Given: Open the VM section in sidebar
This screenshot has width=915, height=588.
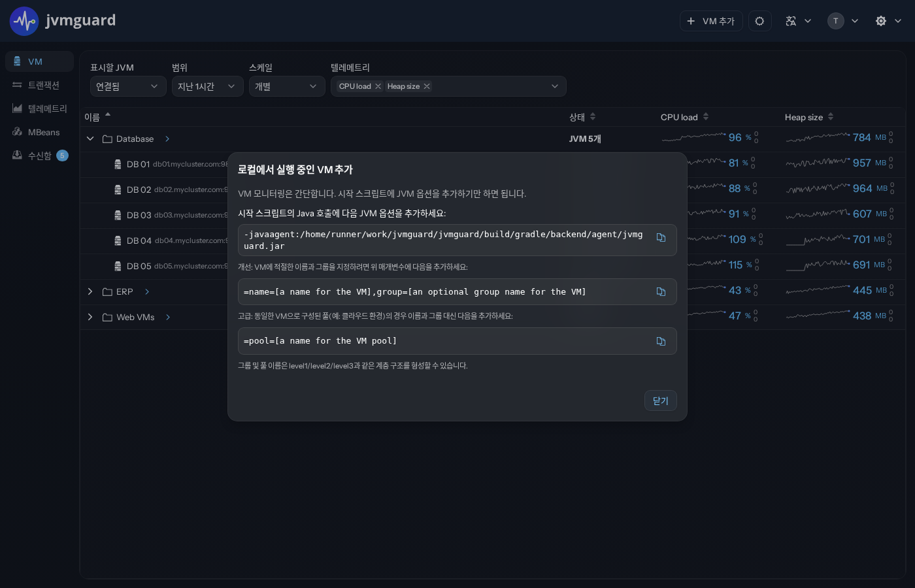Looking at the screenshot, I should (x=39, y=61).
